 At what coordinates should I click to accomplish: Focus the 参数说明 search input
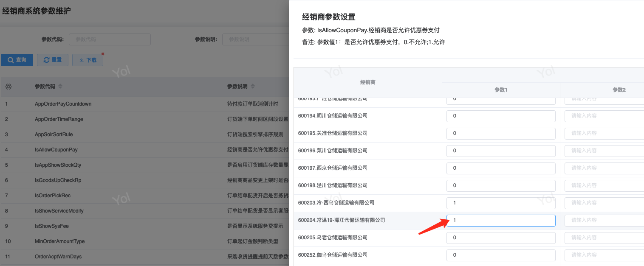pos(255,39)
